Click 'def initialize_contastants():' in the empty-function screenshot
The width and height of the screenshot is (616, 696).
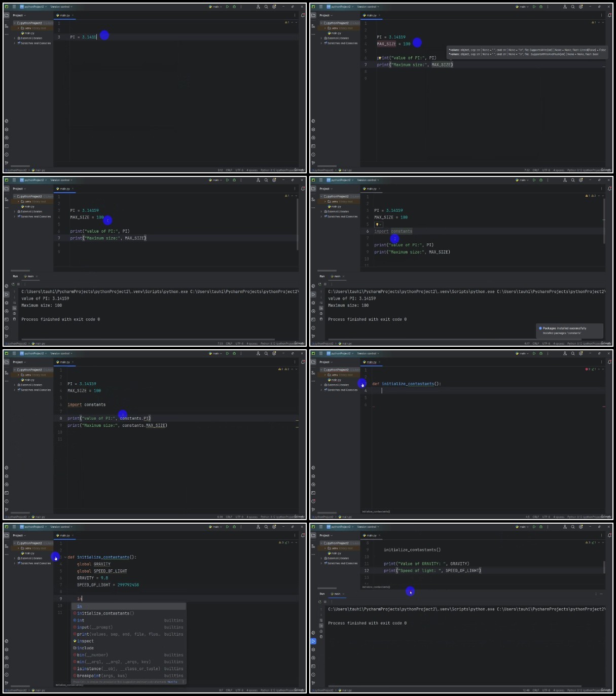tap(407, 384)
